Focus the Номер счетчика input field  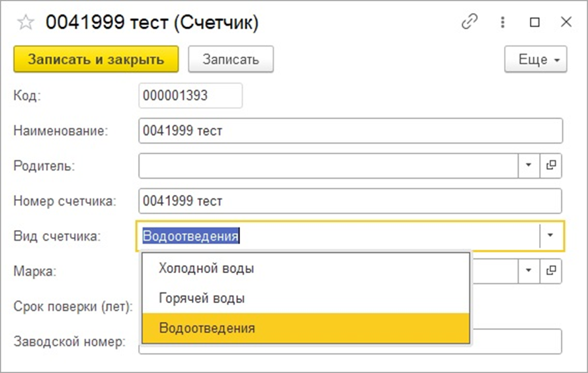pos(351,201)
